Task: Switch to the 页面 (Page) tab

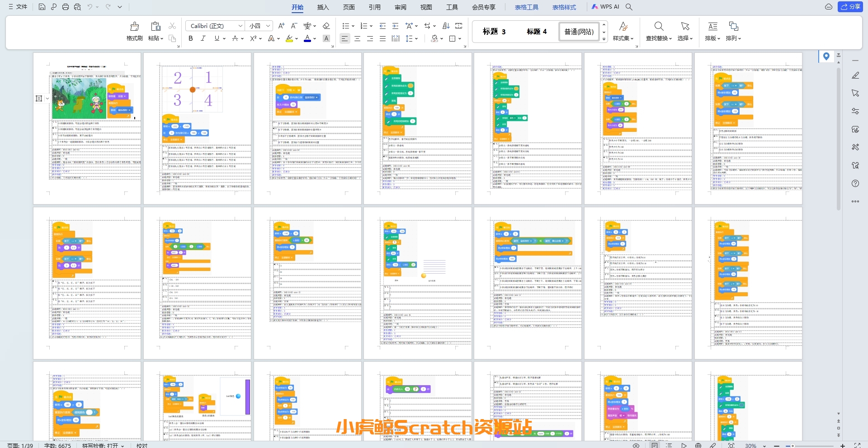Action: point(349,7)
